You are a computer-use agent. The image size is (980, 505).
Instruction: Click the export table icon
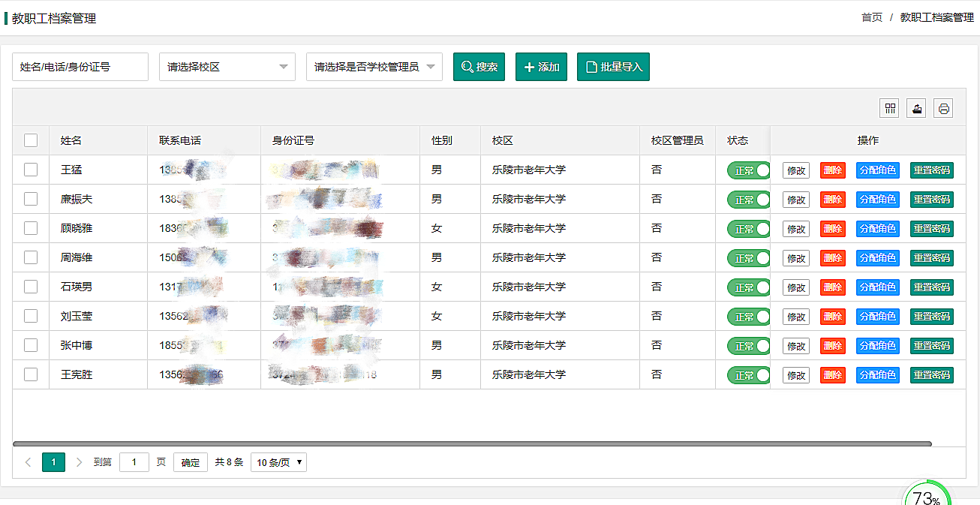(x=916, y=109)
